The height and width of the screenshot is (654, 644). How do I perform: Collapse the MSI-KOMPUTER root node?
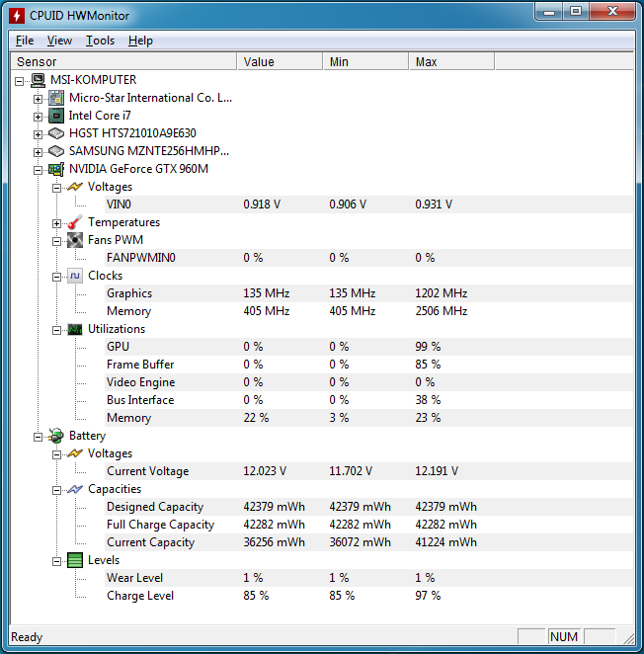click(19, 81)
